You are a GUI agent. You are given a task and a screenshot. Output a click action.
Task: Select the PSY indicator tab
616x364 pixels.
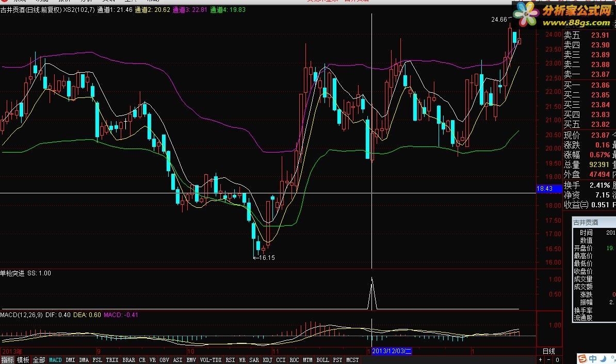(x=337, y=360)
